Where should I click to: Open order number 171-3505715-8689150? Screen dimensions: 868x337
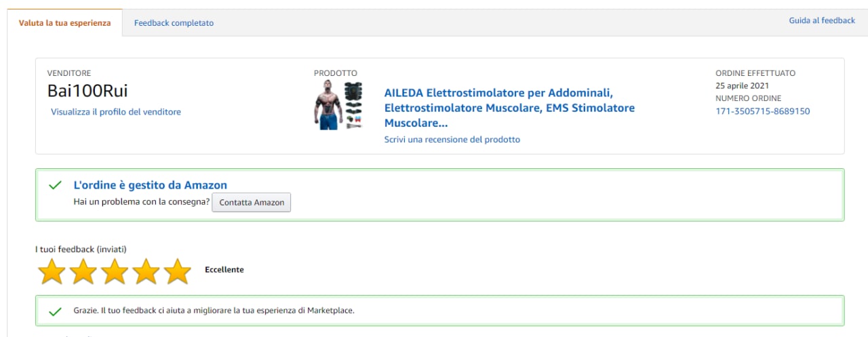762,111
